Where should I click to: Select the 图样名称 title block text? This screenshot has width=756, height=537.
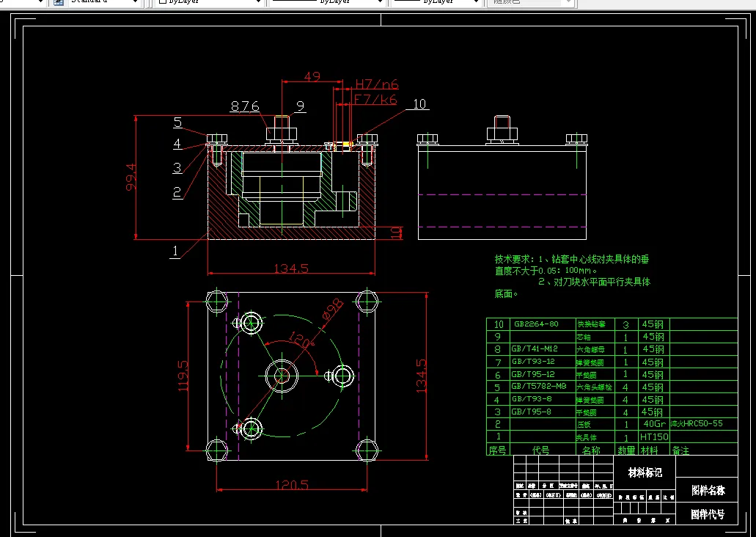[708, 491]
